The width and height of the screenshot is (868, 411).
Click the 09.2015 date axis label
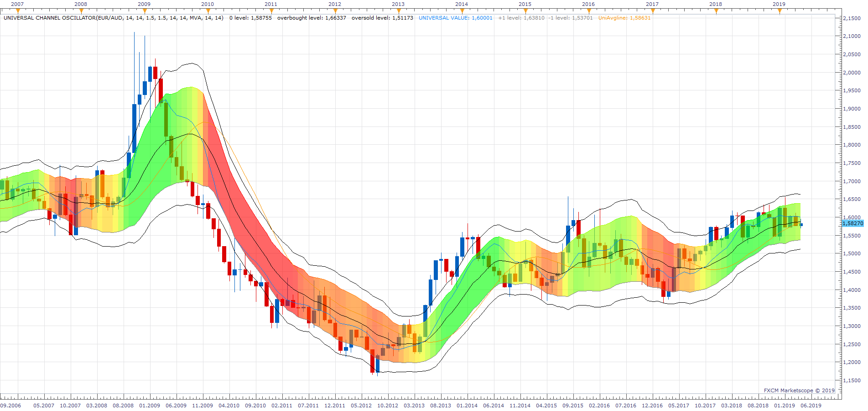point(573,406)
